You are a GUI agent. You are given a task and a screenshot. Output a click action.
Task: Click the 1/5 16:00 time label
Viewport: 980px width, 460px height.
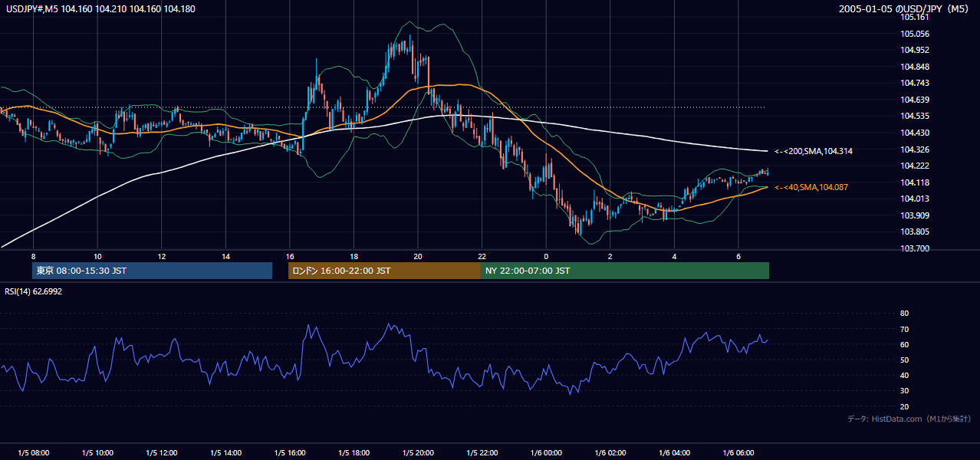(x=290, y=453)
